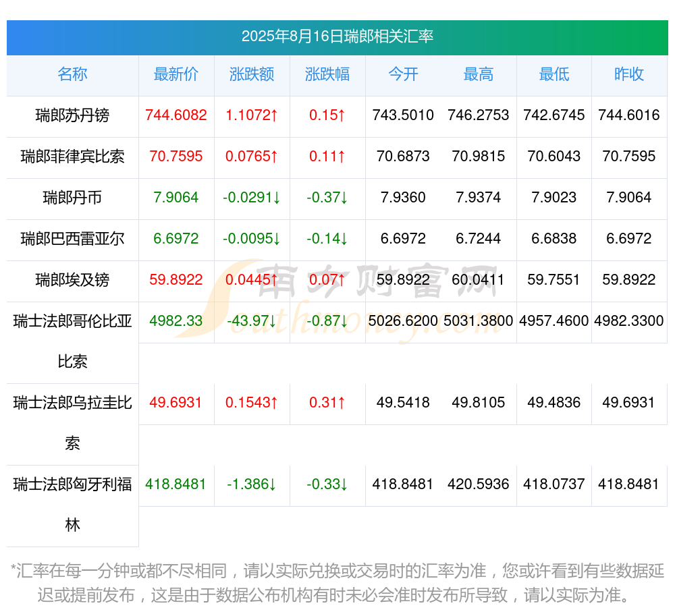Click the low value 742.6745

(x=554, y=115)
